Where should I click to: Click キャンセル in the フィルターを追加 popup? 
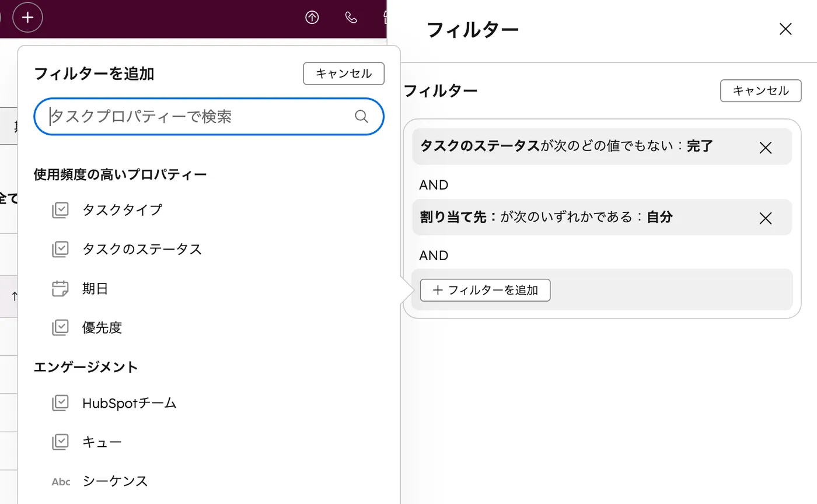point(343,73)
